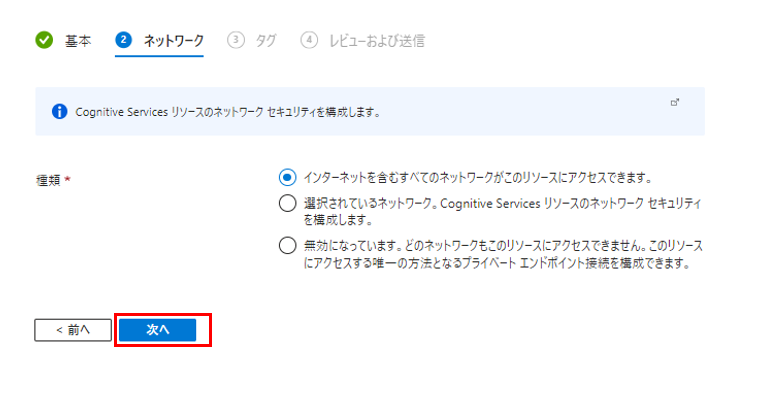This screenshot has height=397, width=760.
Task: Click the 無効になっています private endpoint option text
Action: (x=503, y=254)
